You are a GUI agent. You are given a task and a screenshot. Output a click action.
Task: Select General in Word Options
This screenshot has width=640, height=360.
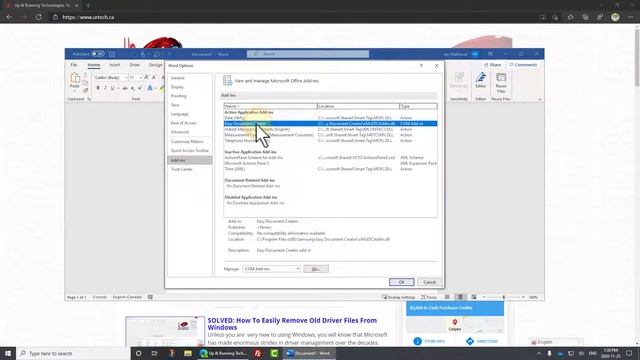190,78
